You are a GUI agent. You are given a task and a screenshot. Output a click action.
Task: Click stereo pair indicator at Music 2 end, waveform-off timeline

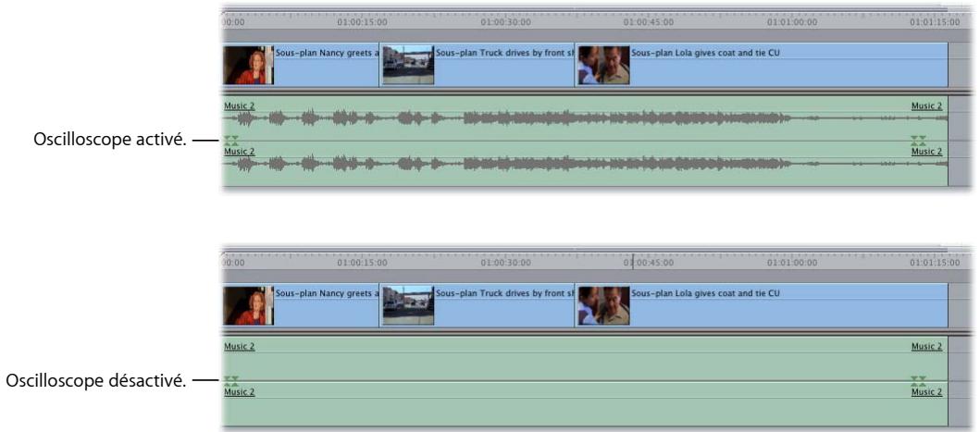(918, 380)
